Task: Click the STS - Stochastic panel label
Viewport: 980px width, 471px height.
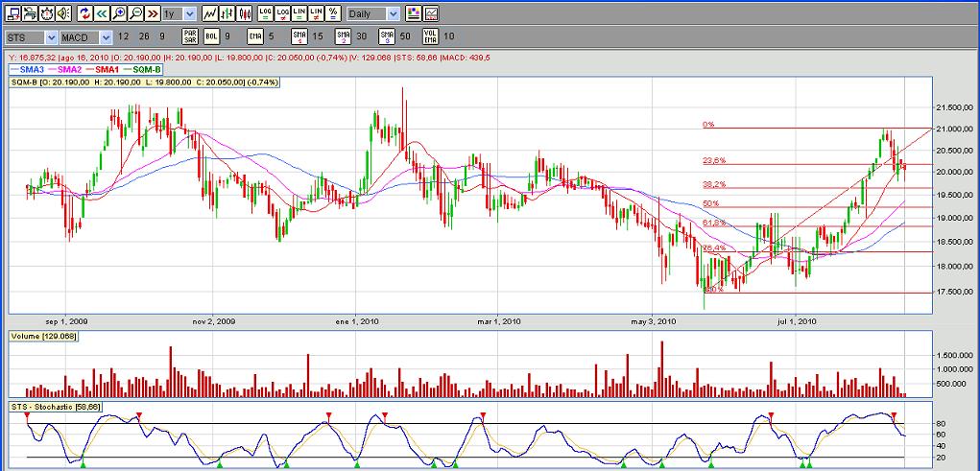Action: 56,407
